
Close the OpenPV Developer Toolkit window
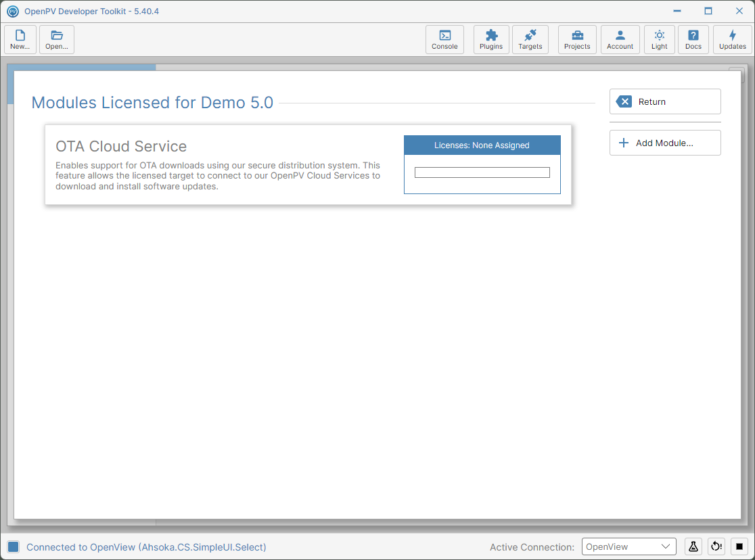(739, 11)
